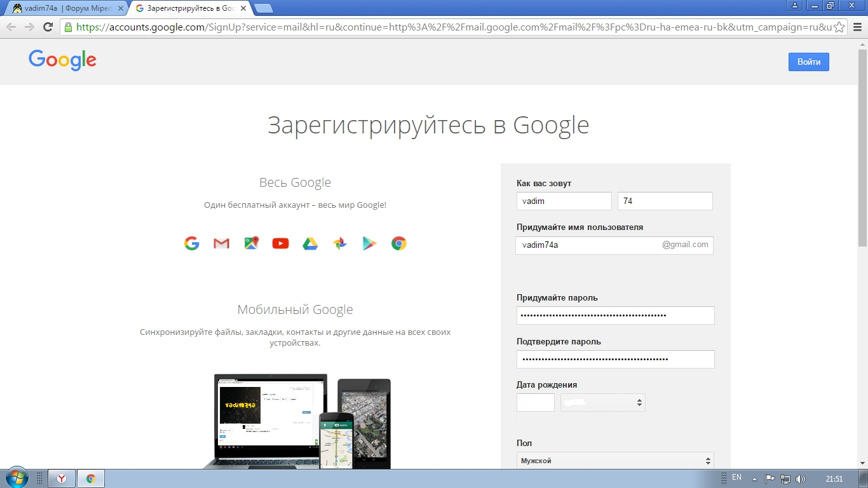Go back with the browser back arrow
The image size is (868, 488).
point(11,27)
